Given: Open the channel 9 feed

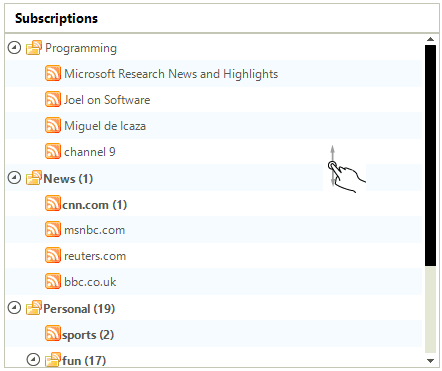Looking at the screenshot, I should pyautogui.click(x=90, y=152).
